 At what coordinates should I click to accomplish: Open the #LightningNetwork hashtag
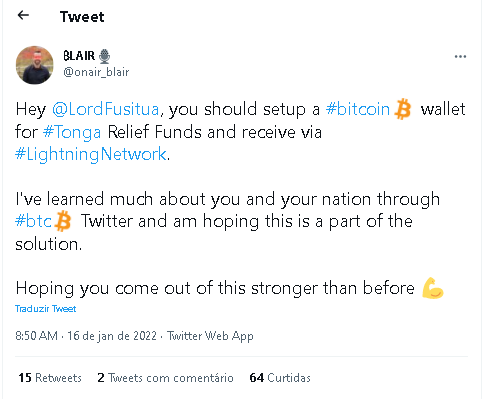[91, 155]
